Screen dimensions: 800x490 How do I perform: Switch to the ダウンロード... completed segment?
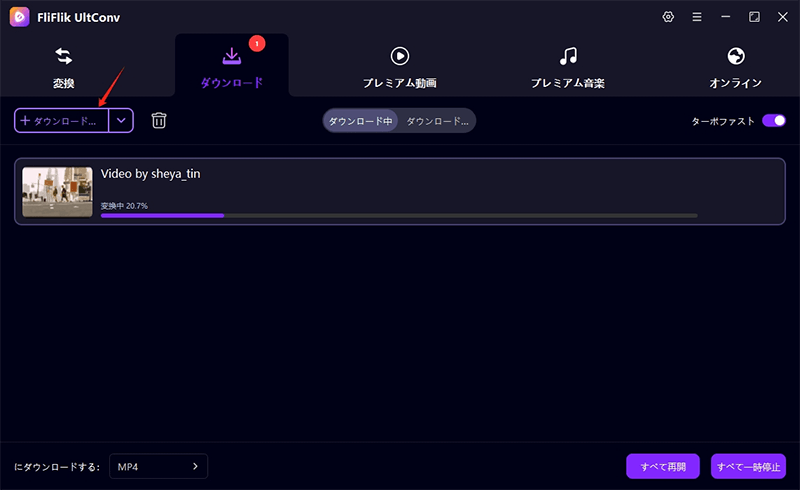coord(437,121)
